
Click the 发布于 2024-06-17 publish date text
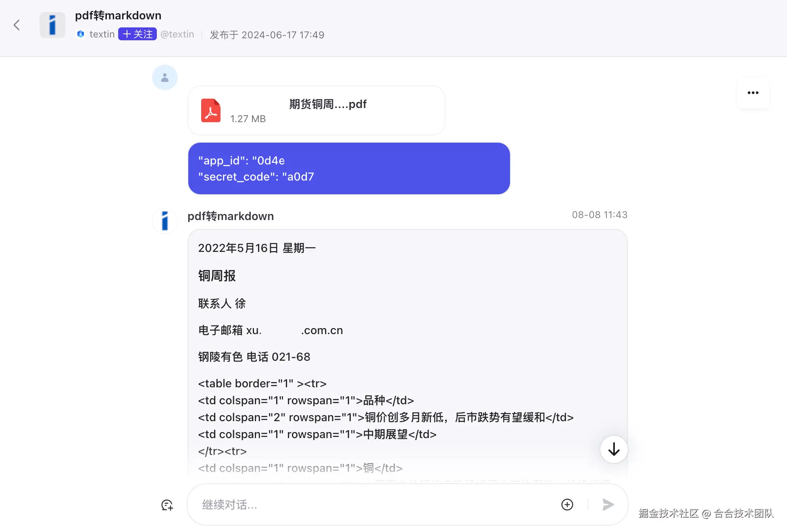(267, 35)
